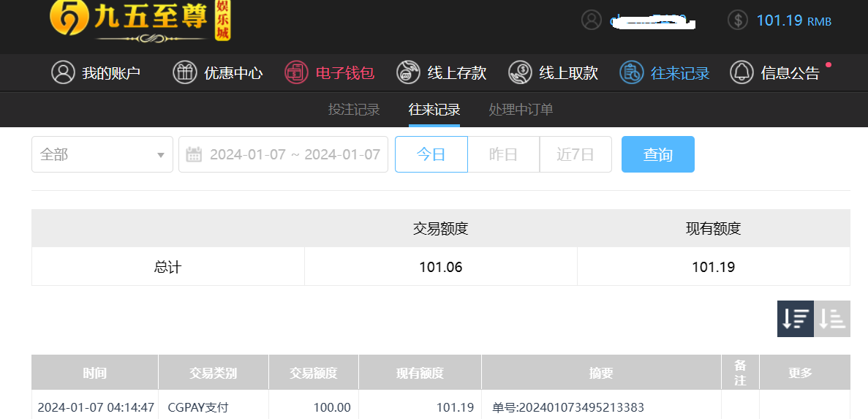The image size is (868, 419).
Task: Click the 备注 column header
Action: pos(740,372)
